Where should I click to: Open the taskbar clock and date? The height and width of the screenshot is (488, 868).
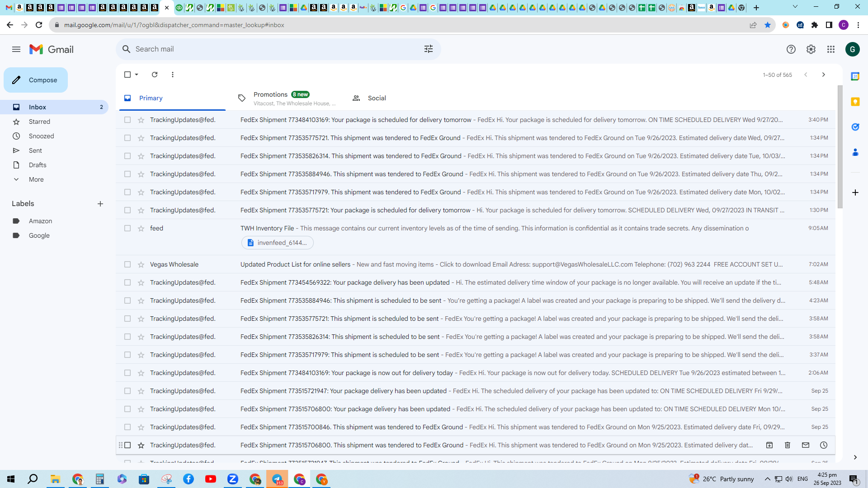click(x=827, y=479)
